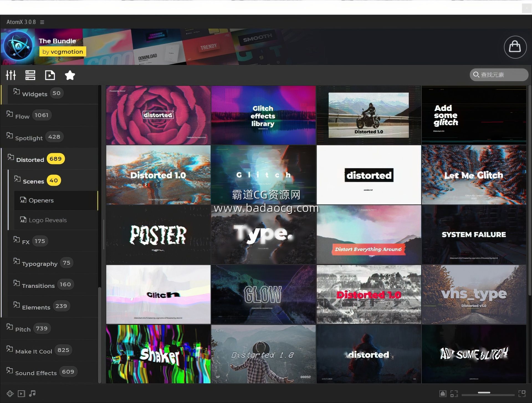The height and width of the screenshot is (403, 532).
Task: Select the Openers item
Action: (x=56, y=200)
